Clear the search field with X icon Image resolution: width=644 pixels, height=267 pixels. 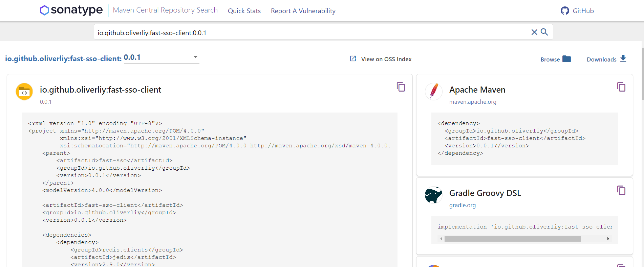click(534, 32)
